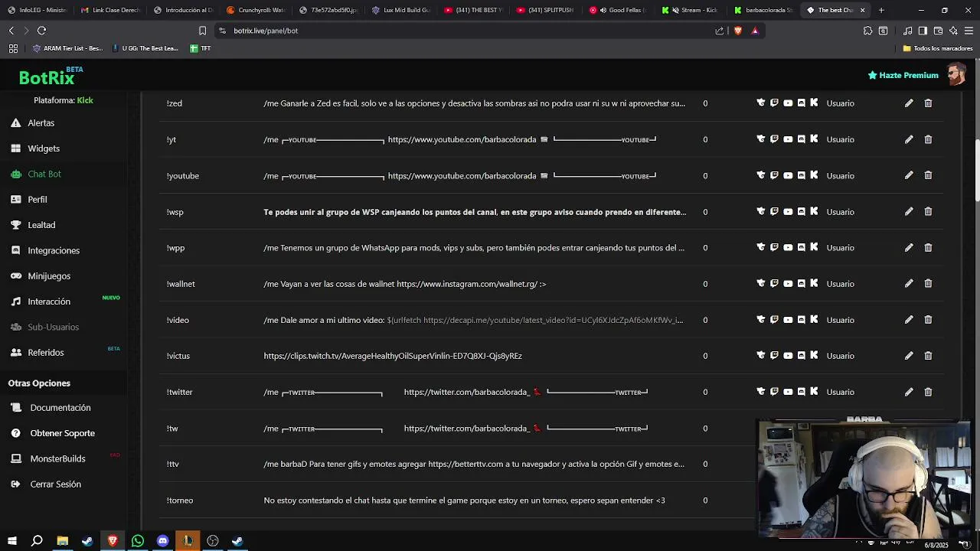Click the Twitch icon in !zed row
980x551 pixels.
[774, 103]
